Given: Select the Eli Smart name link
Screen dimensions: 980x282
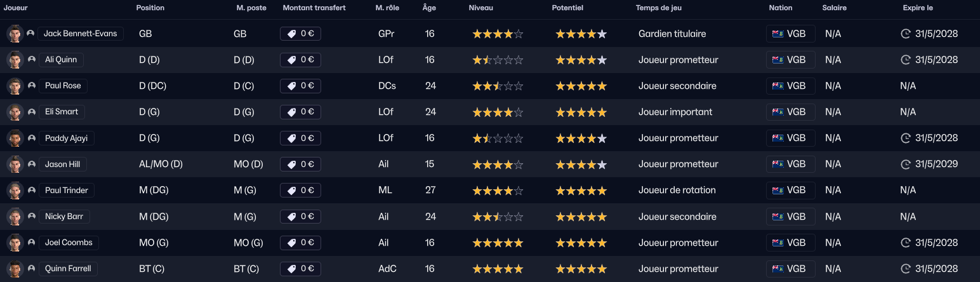Looking at the screenshot, I should tap(62, 112).
